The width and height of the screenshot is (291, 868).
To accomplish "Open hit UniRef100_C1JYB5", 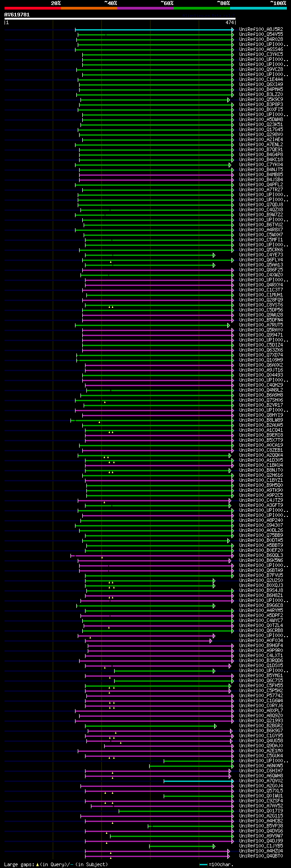I will [261, 846].
